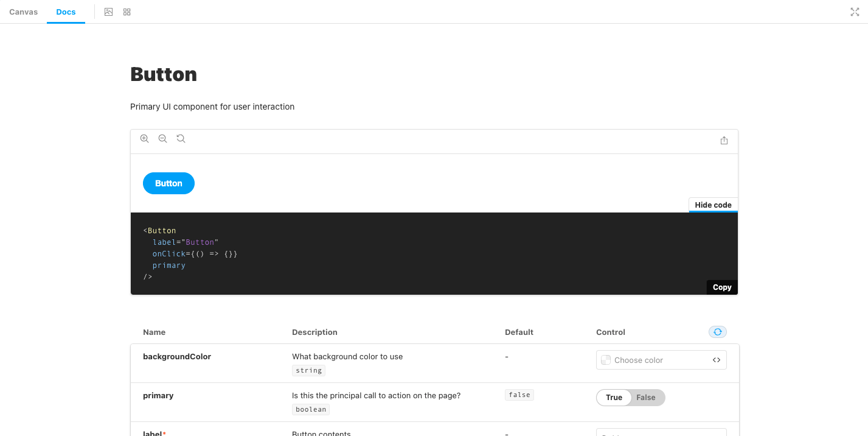Click the Default column header
The image size is (868, 436).
point(519,332)
